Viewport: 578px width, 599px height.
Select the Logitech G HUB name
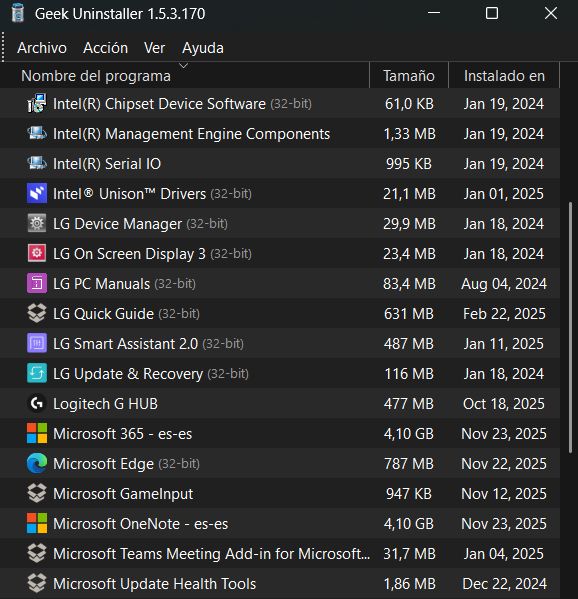pyautogui.click(x=105, y=404)
